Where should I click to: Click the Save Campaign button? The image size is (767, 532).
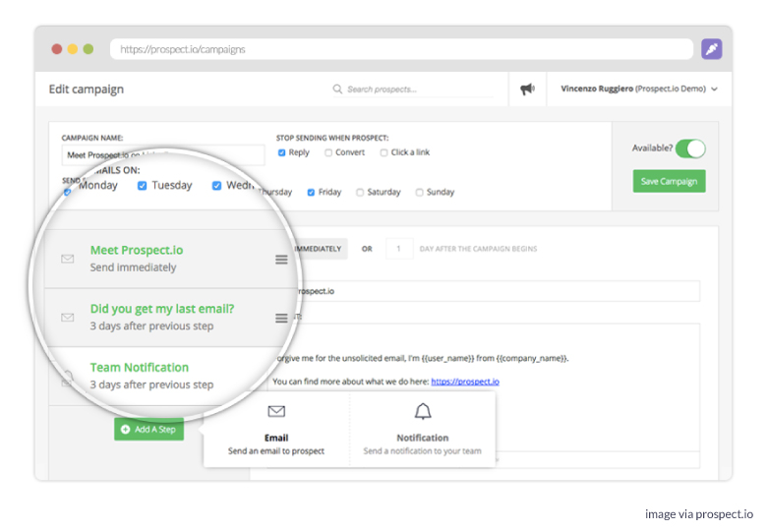pyautogui.click(x=670, y=181)
